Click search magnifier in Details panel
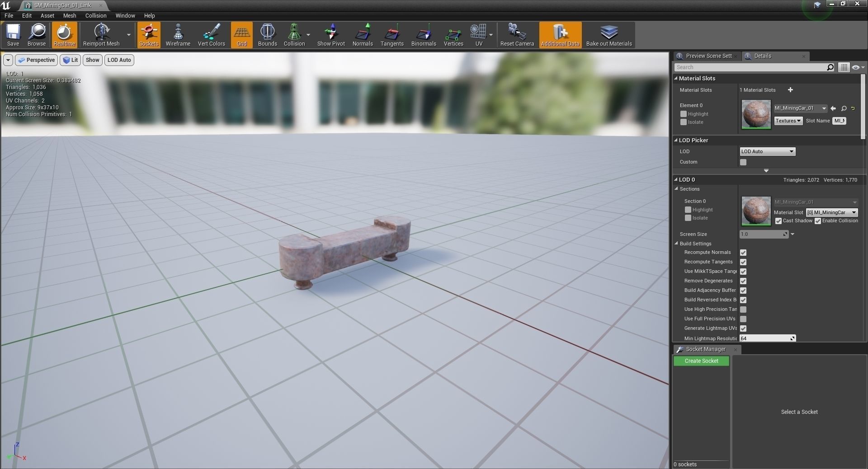The image size is (868, 469). click(830, 67)
